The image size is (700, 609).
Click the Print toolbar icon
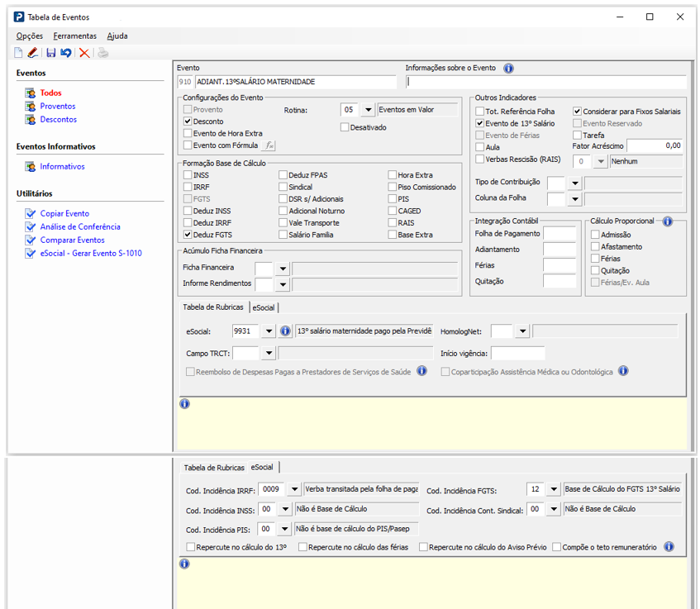tap(103, 53)
